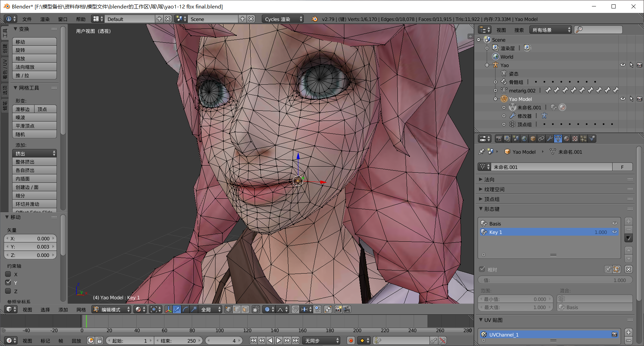Toggle selectability cursor of Yao Model

tap(631, 99)
